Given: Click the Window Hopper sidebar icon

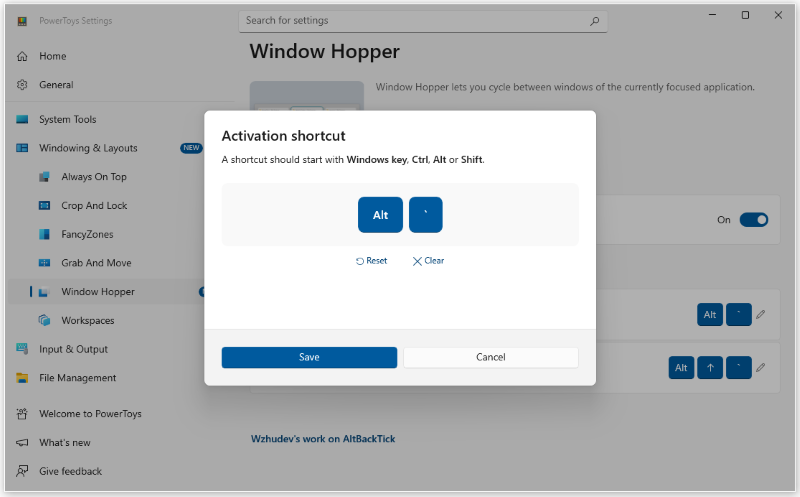Looking at the screenshot, I should coord(44,292).
